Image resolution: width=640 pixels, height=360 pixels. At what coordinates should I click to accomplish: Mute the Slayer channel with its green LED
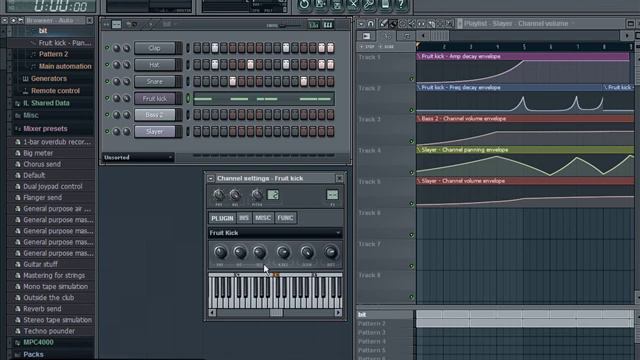pyautogui.click(x=107, y=131)
